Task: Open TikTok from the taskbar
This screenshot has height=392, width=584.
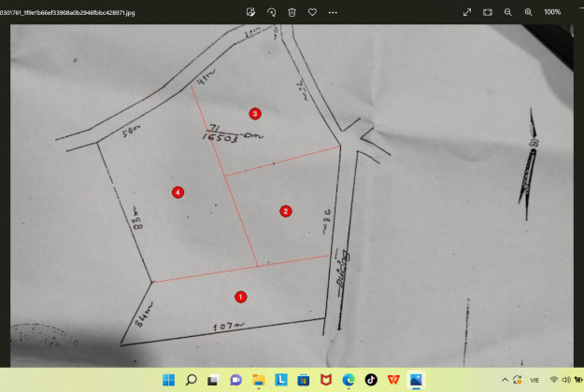Action: 371,380
